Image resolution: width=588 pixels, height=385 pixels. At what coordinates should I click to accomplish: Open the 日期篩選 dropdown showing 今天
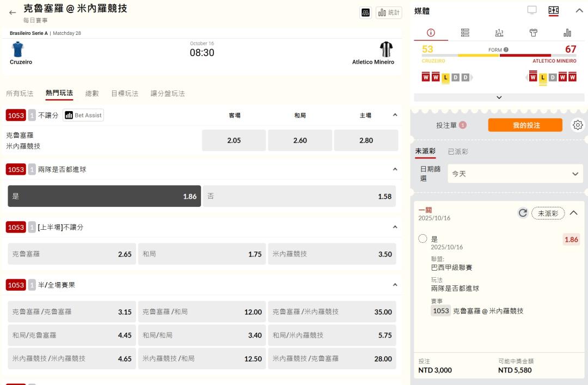514,174
